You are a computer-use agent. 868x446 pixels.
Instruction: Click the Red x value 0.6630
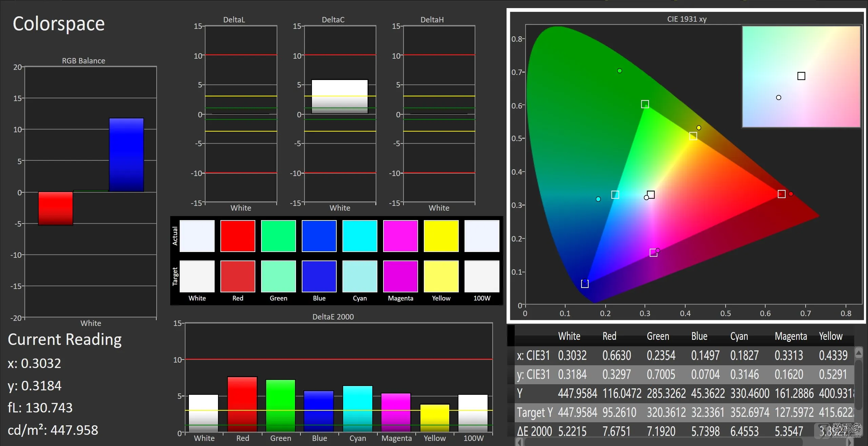point(617,355)
